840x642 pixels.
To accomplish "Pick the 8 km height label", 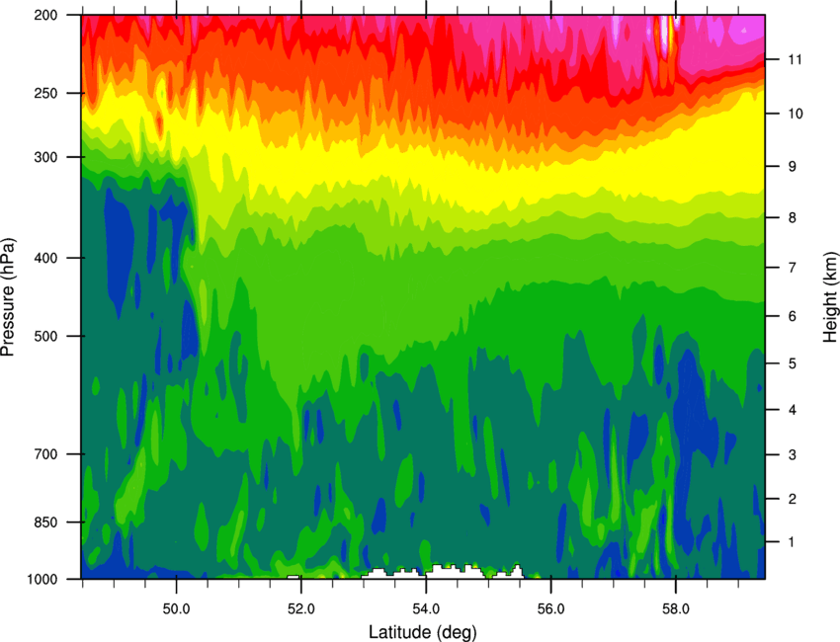I will (x=792, y=218).
